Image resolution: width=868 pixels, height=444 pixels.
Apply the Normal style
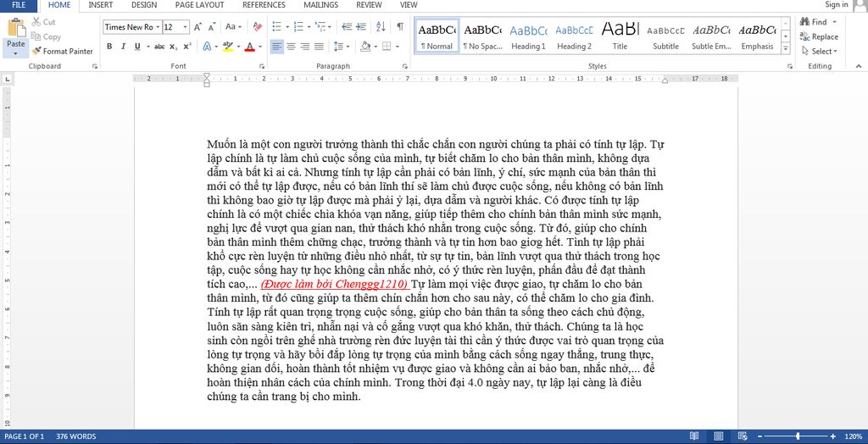point(437,36)
